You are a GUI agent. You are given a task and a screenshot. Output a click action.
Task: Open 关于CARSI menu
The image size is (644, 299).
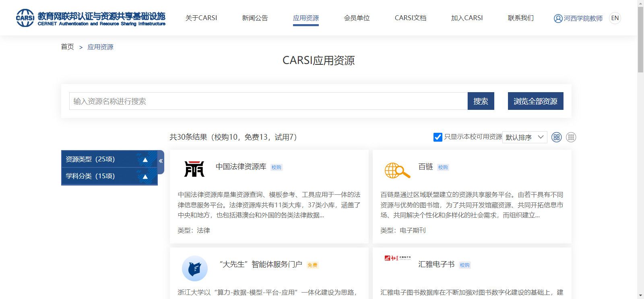(201, 18)
